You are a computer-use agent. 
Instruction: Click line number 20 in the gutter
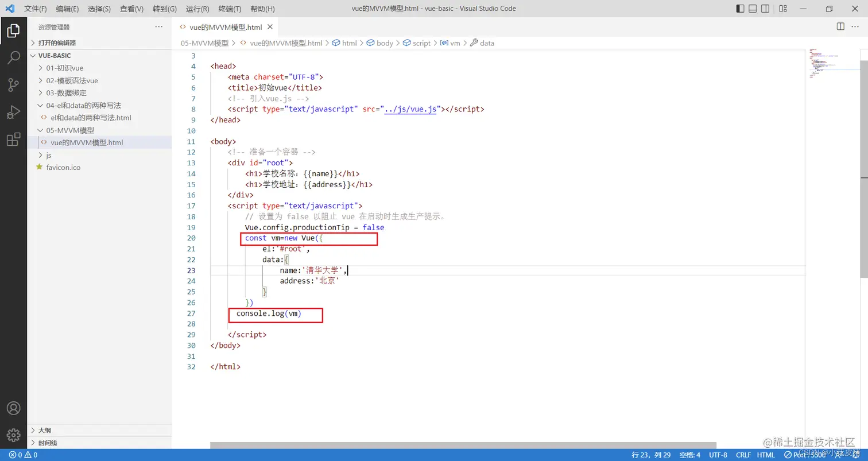191,238
